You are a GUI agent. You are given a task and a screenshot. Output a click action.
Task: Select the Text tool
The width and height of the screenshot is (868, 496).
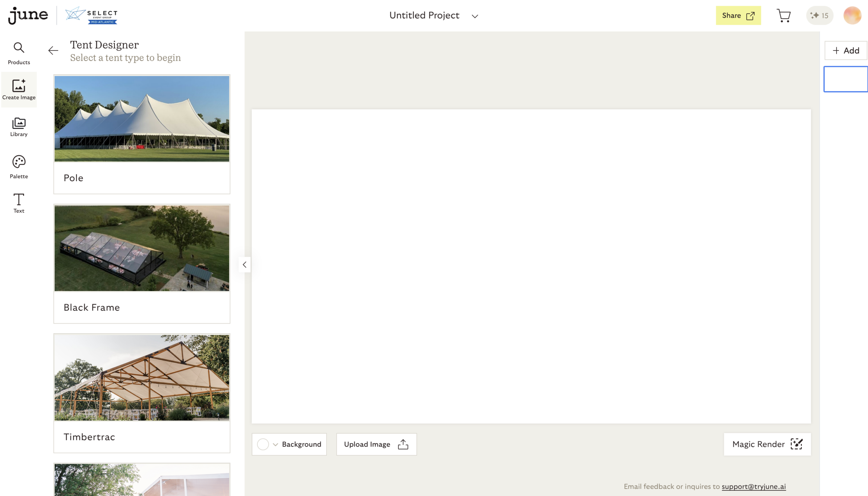[x=19, y=203]
